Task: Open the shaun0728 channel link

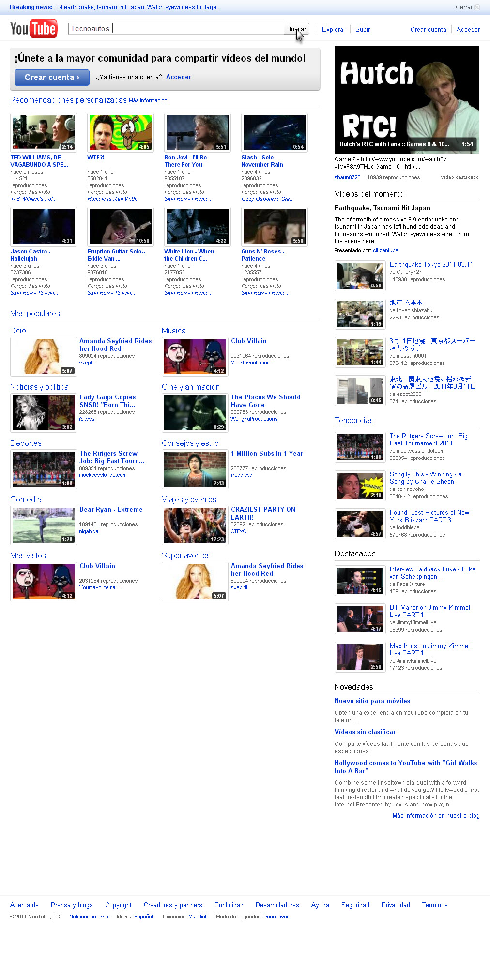Action: coord(347,177)
